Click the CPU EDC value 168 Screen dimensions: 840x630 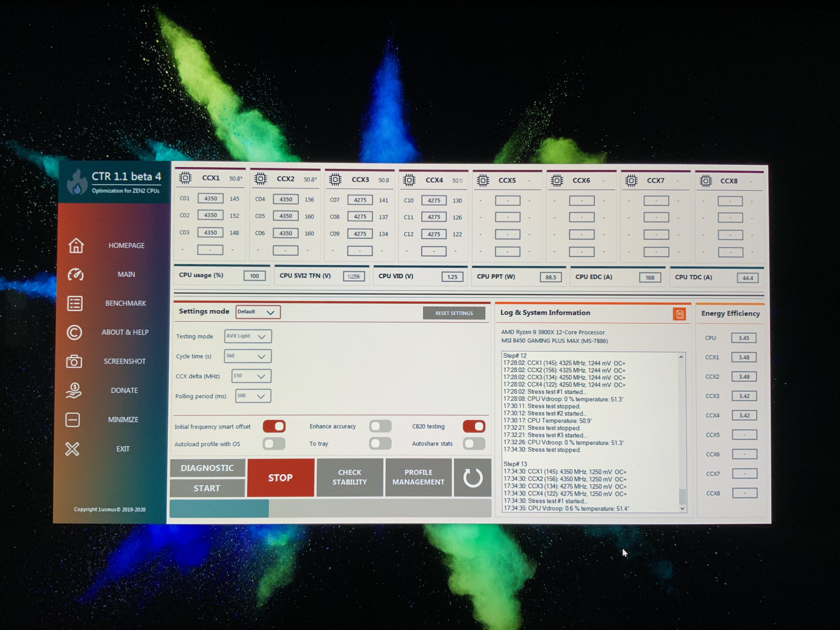[650, 277]
